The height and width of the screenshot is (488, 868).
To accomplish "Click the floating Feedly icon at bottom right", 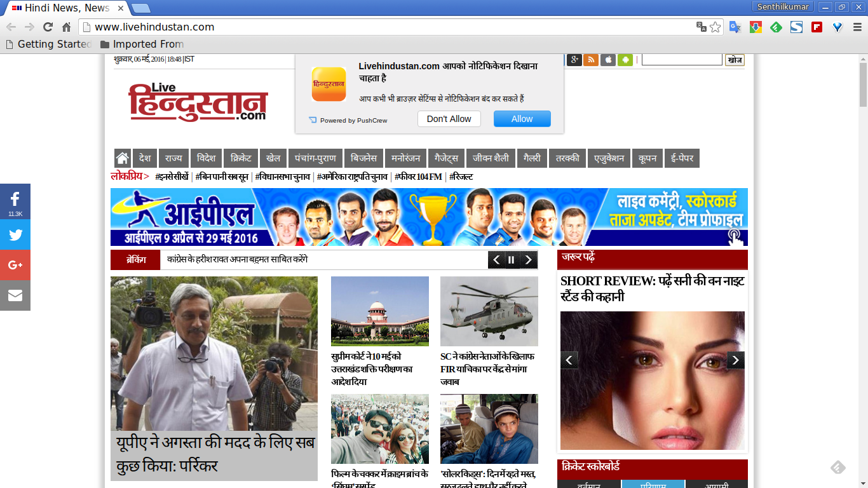I will [x=838, y=468].
